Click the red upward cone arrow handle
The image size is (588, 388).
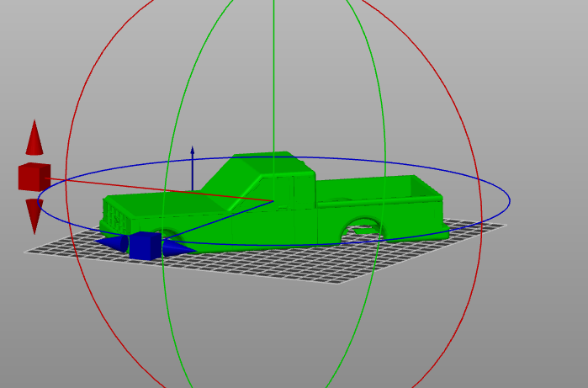34,140
